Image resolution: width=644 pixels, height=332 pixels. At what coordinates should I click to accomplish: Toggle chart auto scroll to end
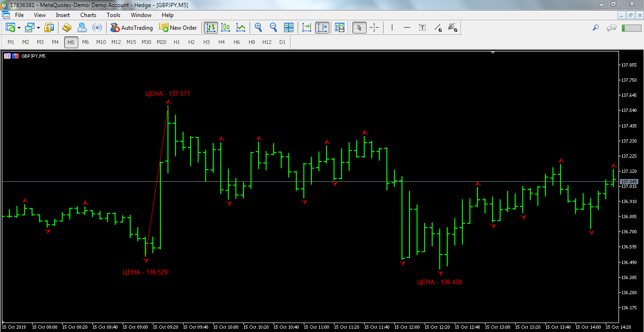(307, 27)
